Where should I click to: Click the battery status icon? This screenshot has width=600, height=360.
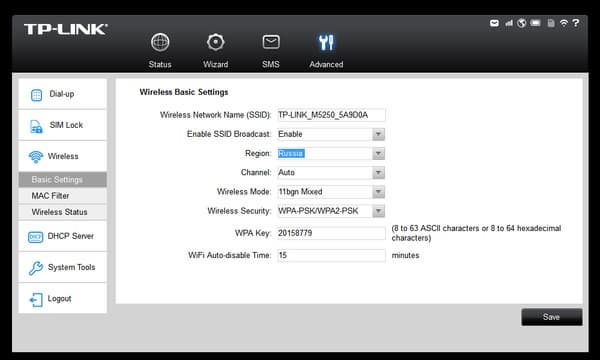(x=535, y=23)
